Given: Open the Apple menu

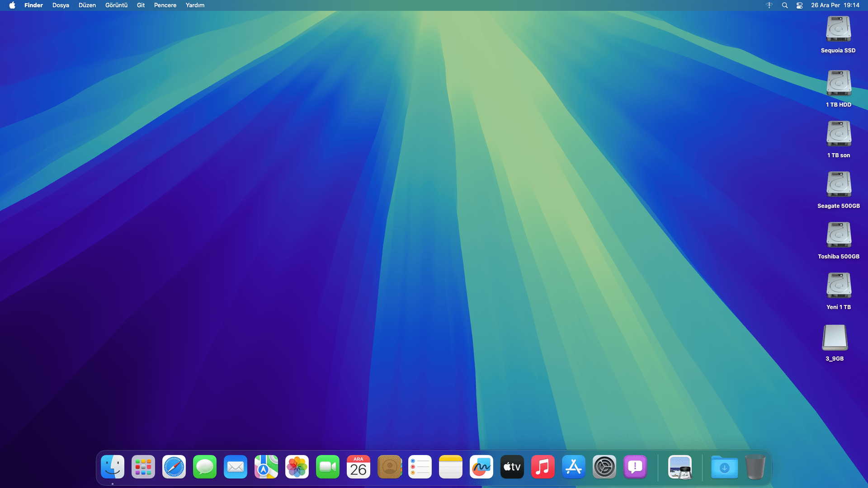Looking at the screenshot, I should click(x=12, y=5).
